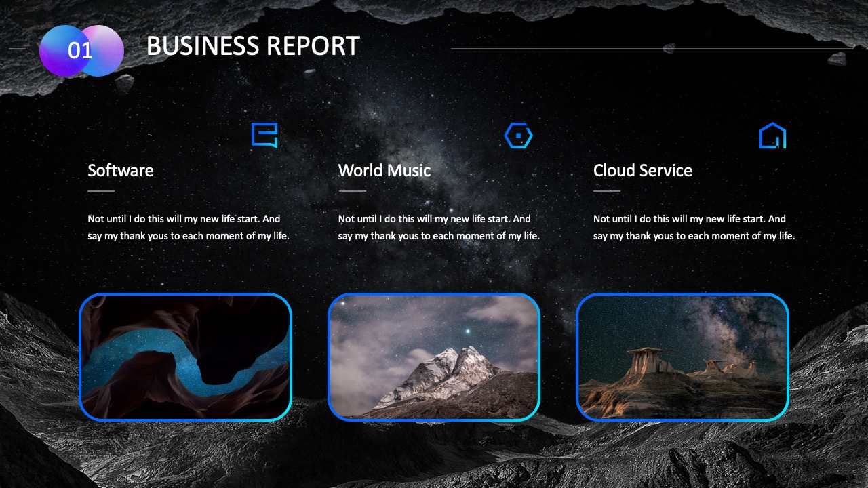
Task: Click the paragraph text under Cloud Service
Action: [694, 227]
